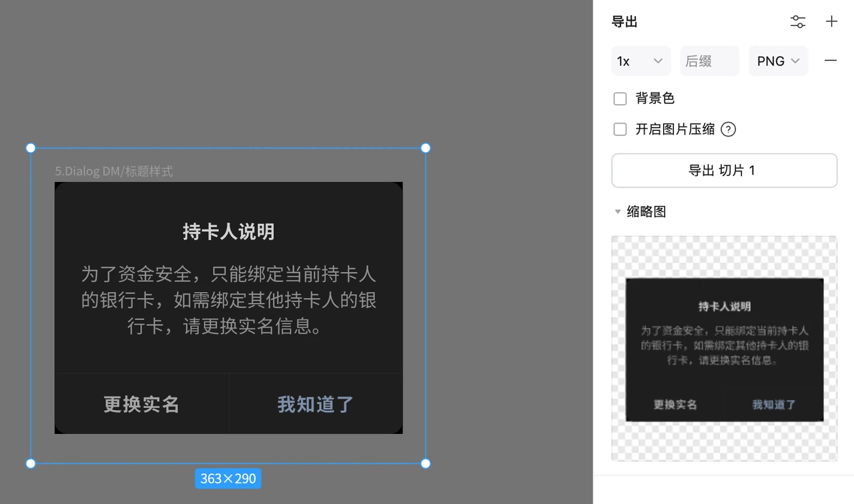Click the 导出 切片 1 button
Image resolution: width=854 pixels, height=504 pixels.
(x=724, y=171)
